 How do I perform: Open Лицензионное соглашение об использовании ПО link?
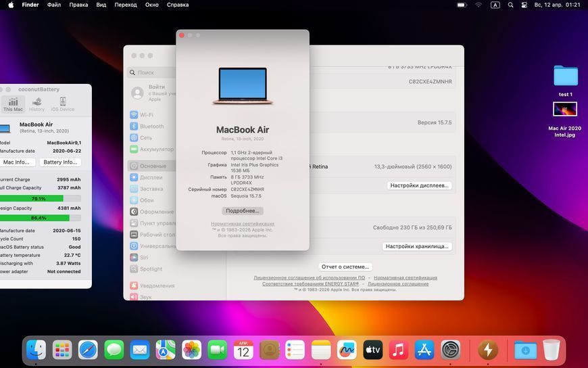click(x=310, y=278)
